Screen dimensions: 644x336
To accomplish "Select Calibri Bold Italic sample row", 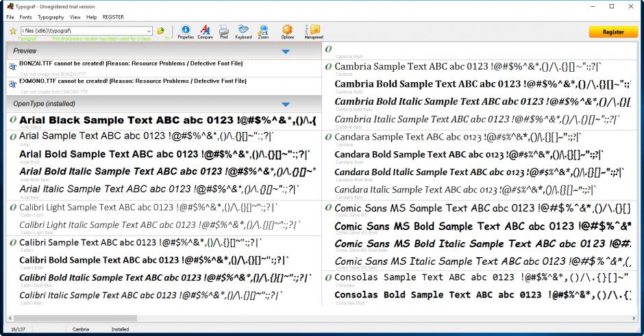I will [x=166, y=278].
